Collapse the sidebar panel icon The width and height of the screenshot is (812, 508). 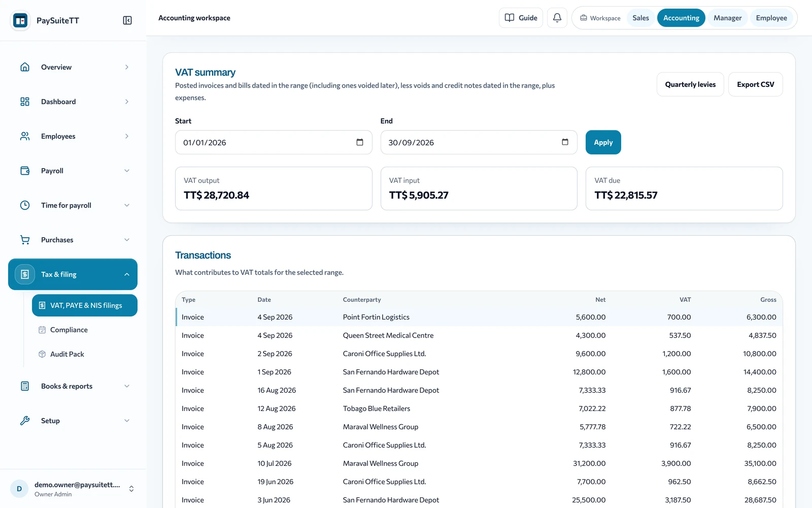point(127,20)
